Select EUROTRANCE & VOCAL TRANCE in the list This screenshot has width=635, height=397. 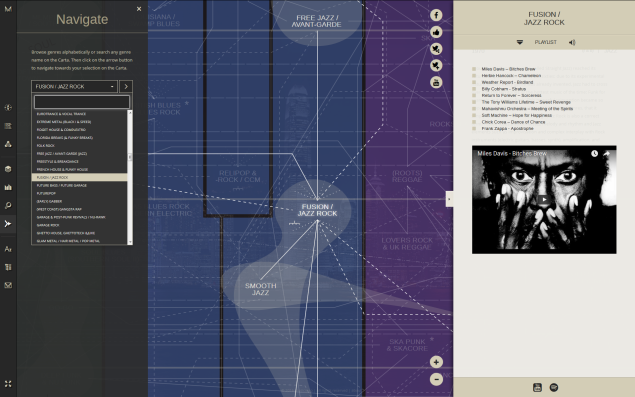(x=79, y=114)
